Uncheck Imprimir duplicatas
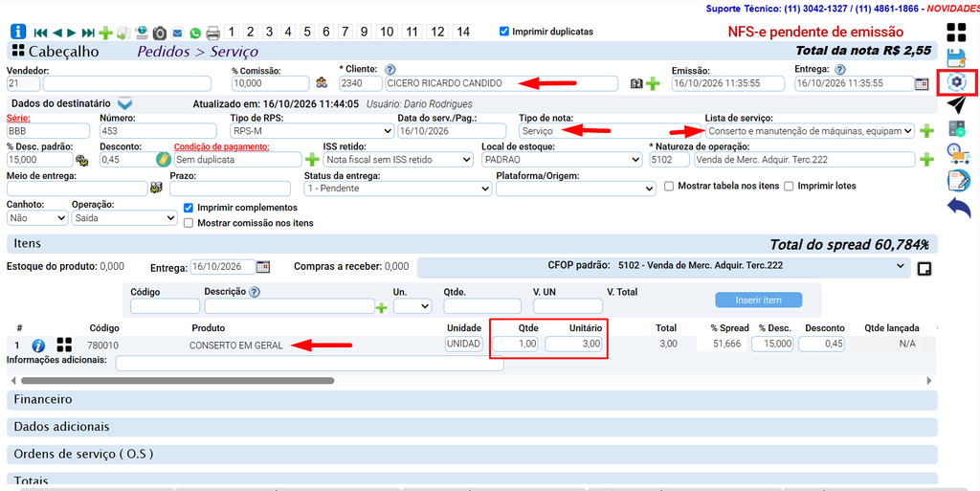Screen dimensions: 980x491 (x=504, y=32)
